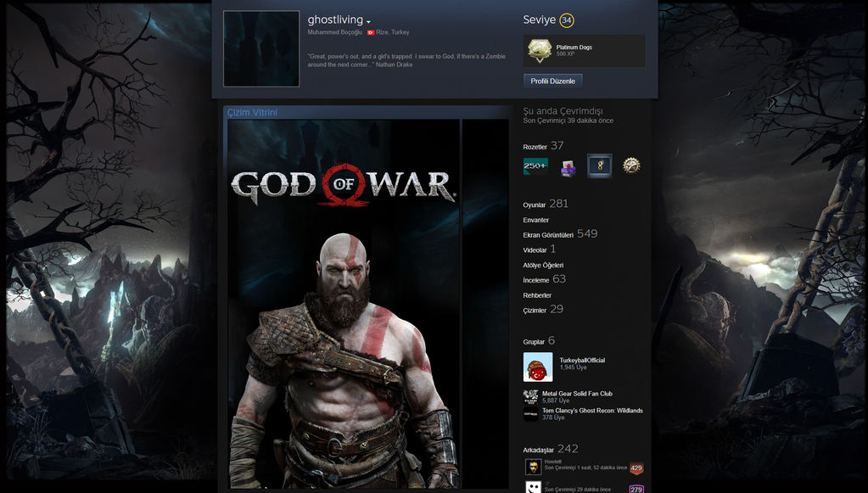Screen dimensions: 868x493
Task: Click the '378 Üye' member count
Action: [x=553, y=417]
